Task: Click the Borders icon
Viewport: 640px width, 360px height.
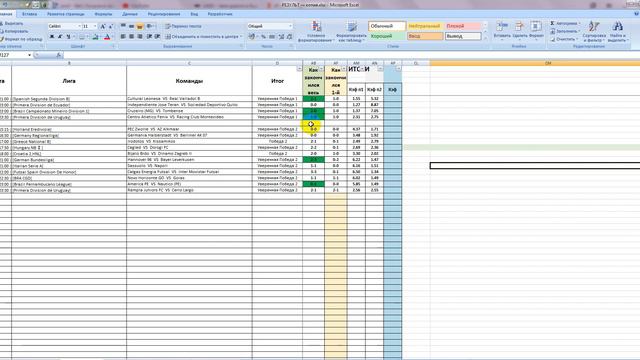Action: click(82, 37)
